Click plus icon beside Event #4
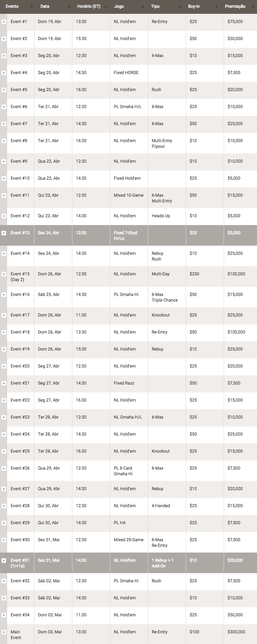The height and width of the screenshot is (644, 257). [x=4, y=73]
